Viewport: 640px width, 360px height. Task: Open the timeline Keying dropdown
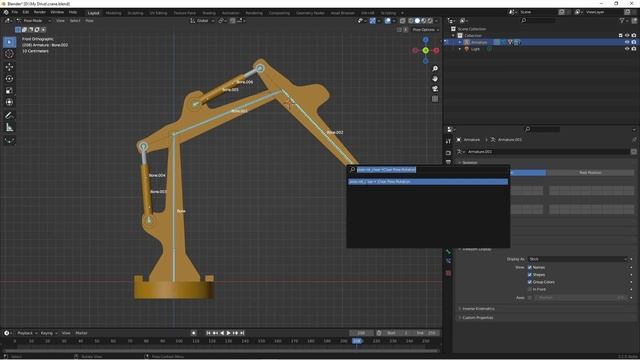[x=49, y=333]
